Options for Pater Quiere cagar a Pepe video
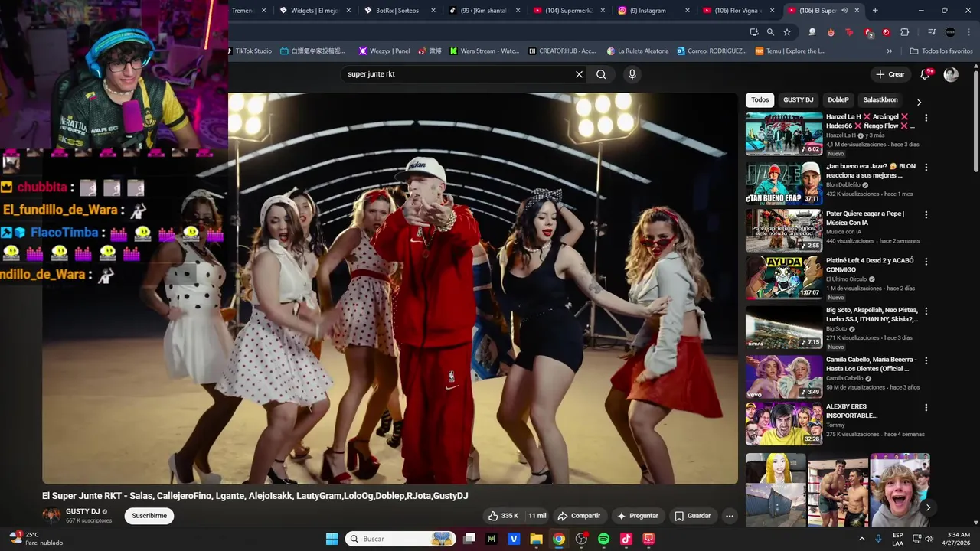Image resolution: width=980 pixels, height=551 pixels. (x=926, y=215)
